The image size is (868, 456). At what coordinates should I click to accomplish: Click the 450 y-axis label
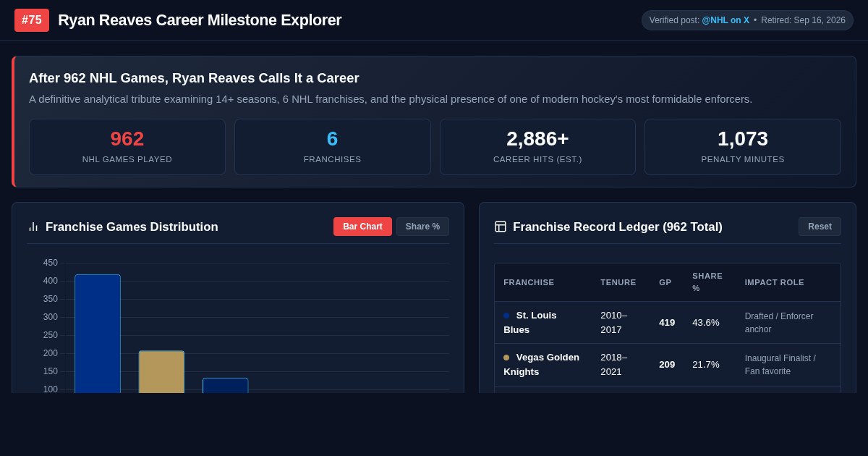51,263
